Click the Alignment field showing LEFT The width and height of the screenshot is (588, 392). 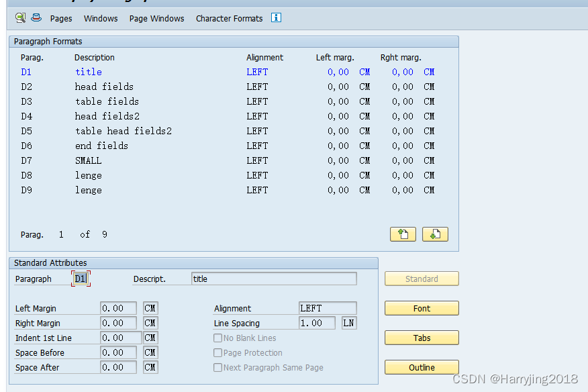pos(328,308)
